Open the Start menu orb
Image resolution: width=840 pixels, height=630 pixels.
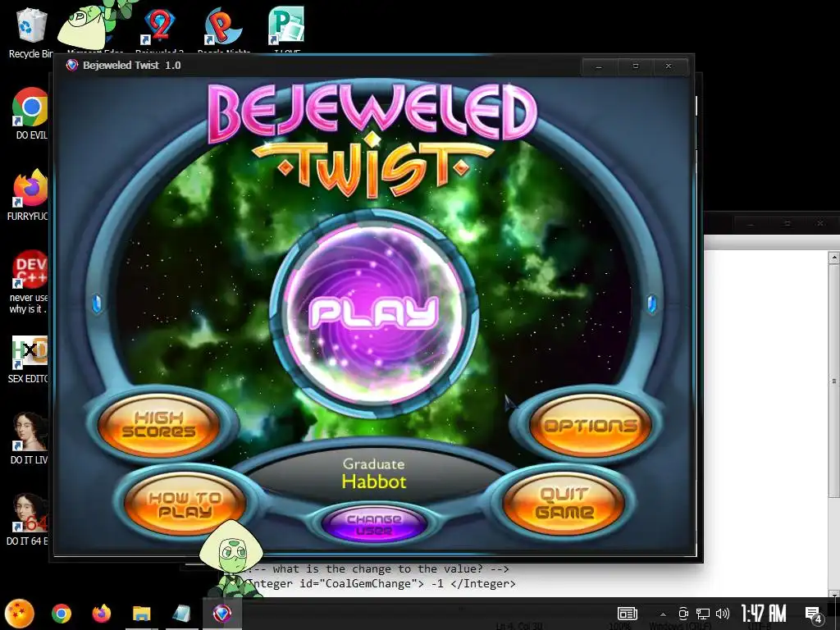click(x=20, y=614)
